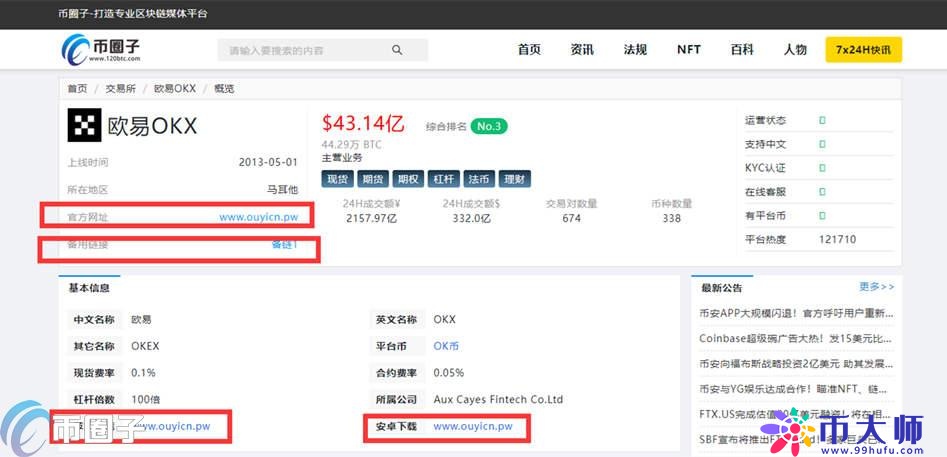Click 更多>> in 最新公告
Screen dimensions: 947x457
[877, 287]
